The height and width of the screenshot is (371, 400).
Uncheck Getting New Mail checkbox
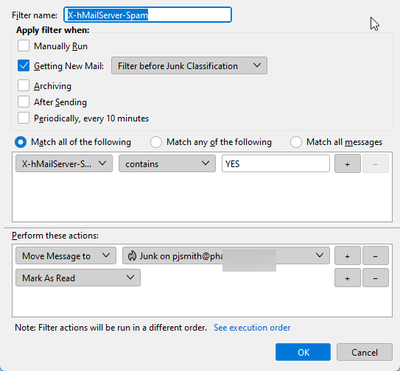pyautogui.click(x=23, y=66)
